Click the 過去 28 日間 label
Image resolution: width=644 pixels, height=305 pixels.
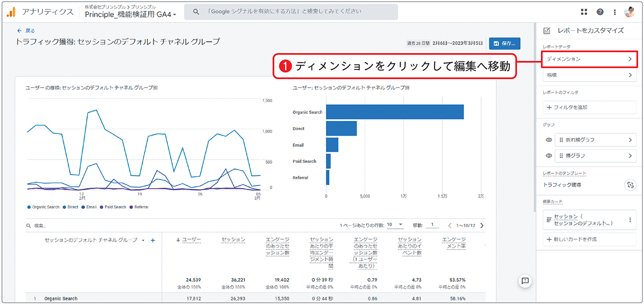click(x=418, y=43)
